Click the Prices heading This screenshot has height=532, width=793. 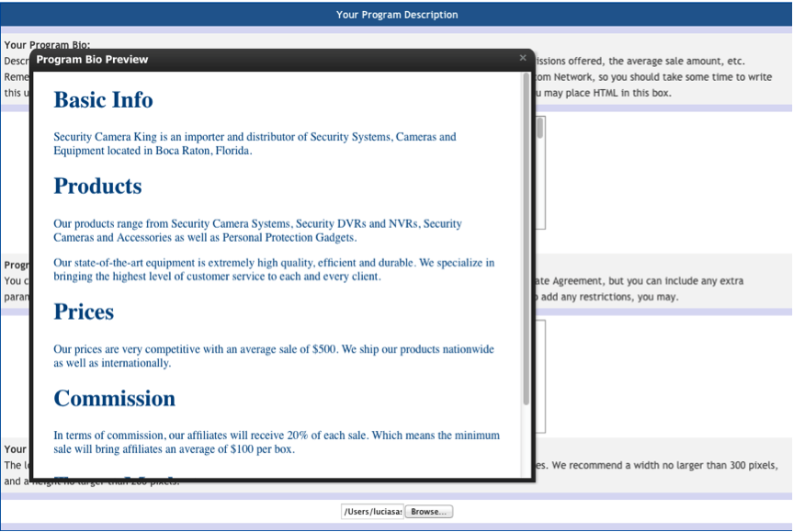click(84, 311)
